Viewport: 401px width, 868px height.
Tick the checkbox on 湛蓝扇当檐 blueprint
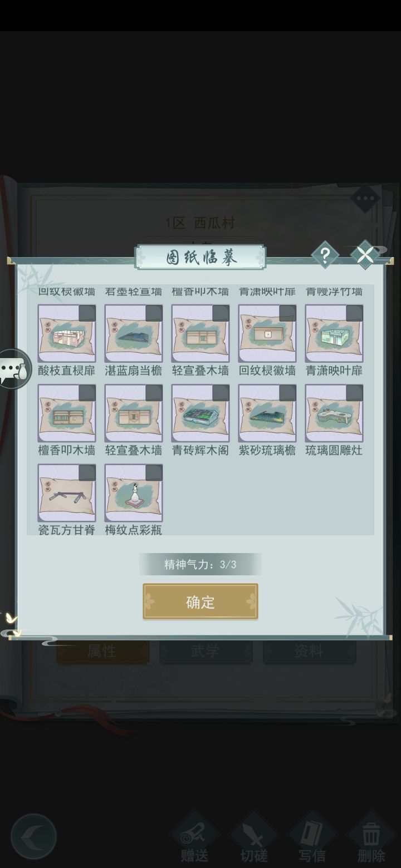154,313
